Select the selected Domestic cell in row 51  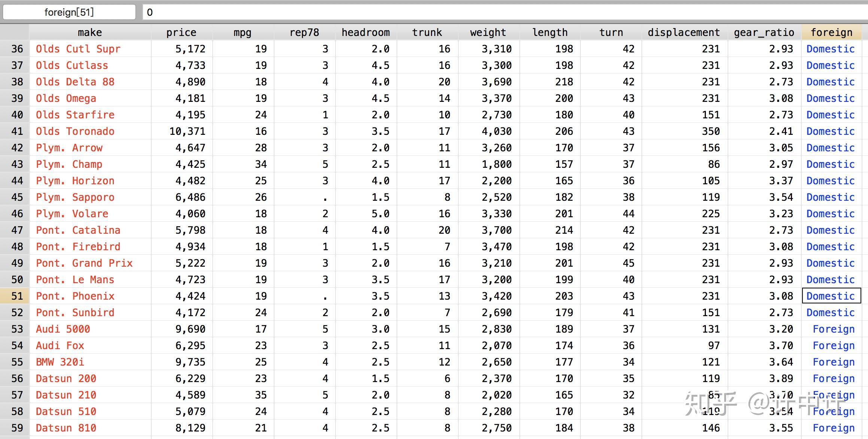click(831, 296)
